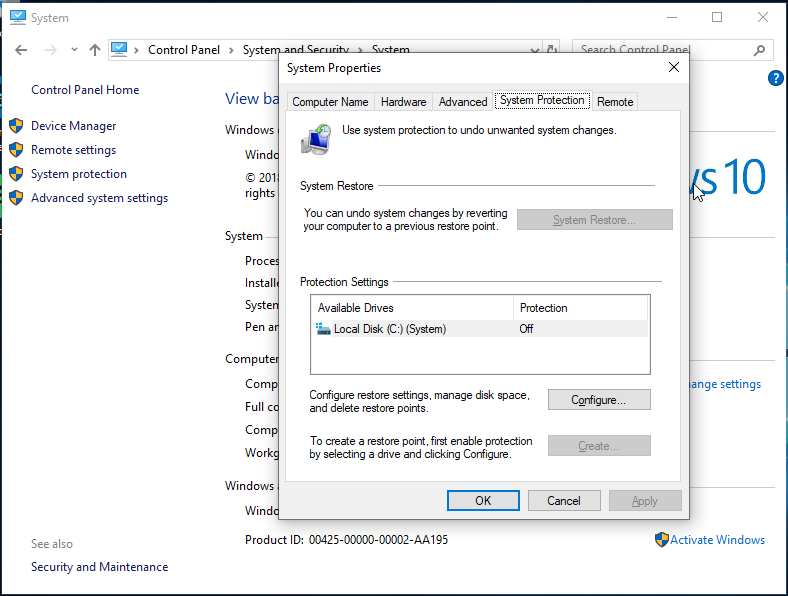The width and height of the screenshot is (788, 596).
Task: Refresh the Control Panel address bar
Action: (x=552, y=49)
